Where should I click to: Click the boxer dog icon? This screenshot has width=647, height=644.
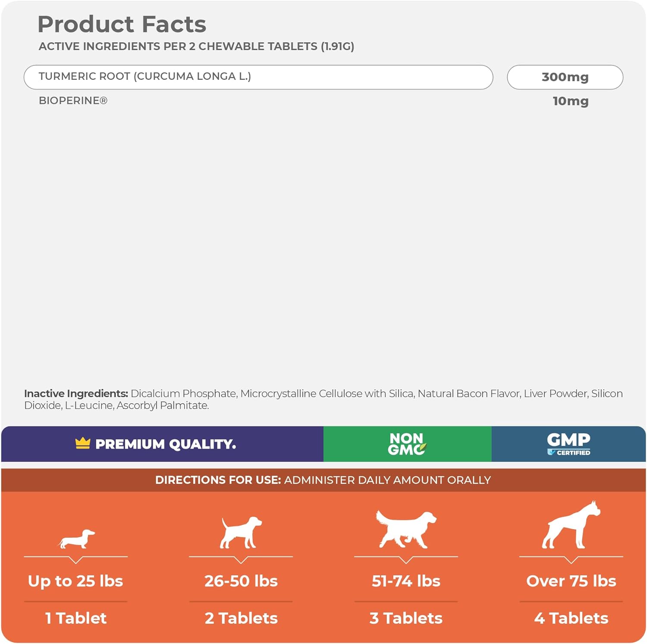coord(571,525)
